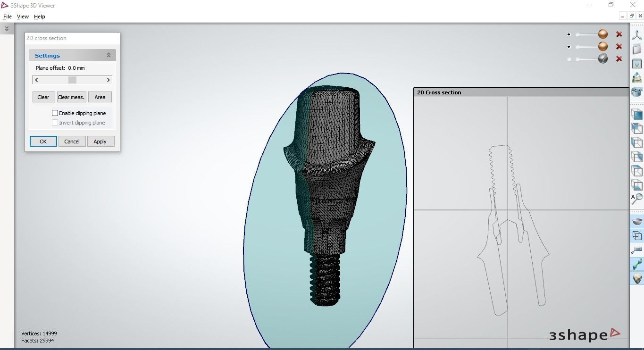Remove the top model with red X
Screen dimensions: 644x350
(x=619, y=34)
